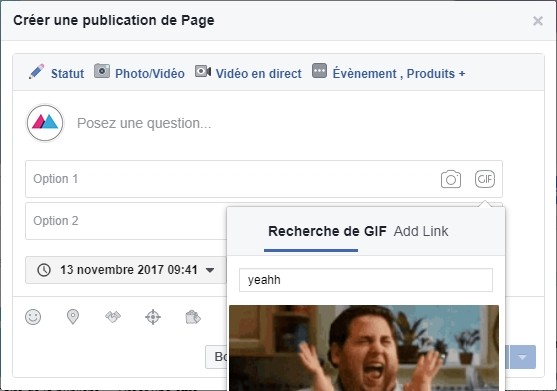The width and height of the screenshot is (557, 391).
Task: Focus the "Posez une question..." field
Action: click(x=144, y=123)
